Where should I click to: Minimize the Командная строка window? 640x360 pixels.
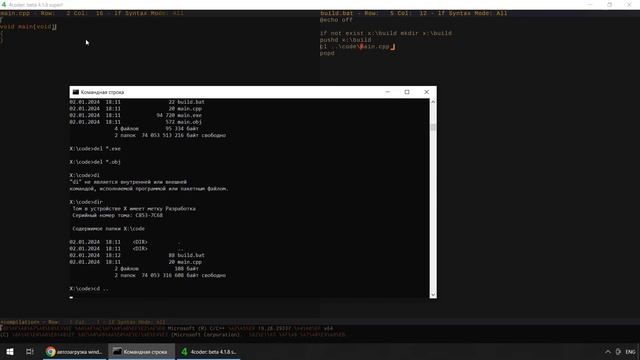387,92
